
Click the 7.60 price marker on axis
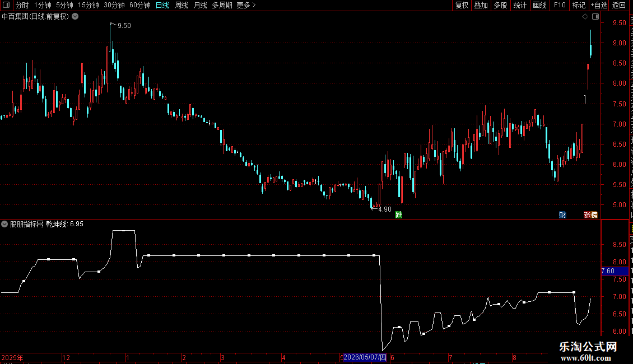(615, 271)
